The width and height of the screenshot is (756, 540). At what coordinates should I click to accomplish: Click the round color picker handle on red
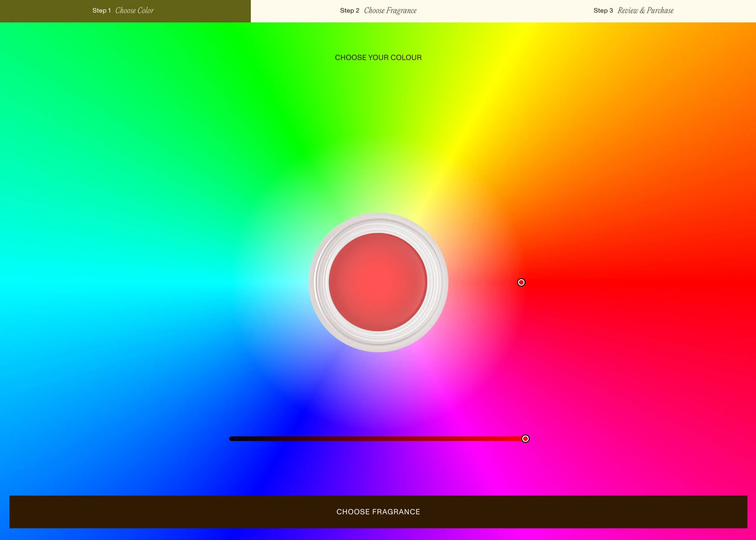521,282
